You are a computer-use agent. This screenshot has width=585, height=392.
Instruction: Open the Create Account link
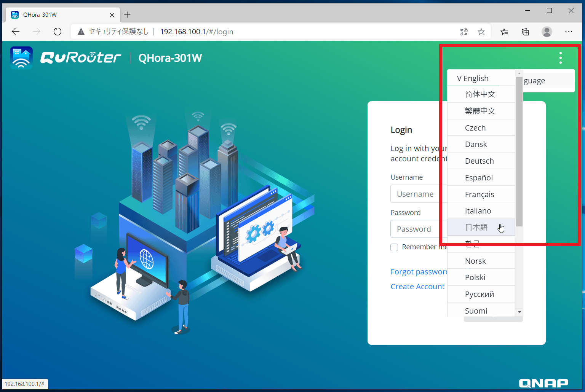[x=417, y=287]
